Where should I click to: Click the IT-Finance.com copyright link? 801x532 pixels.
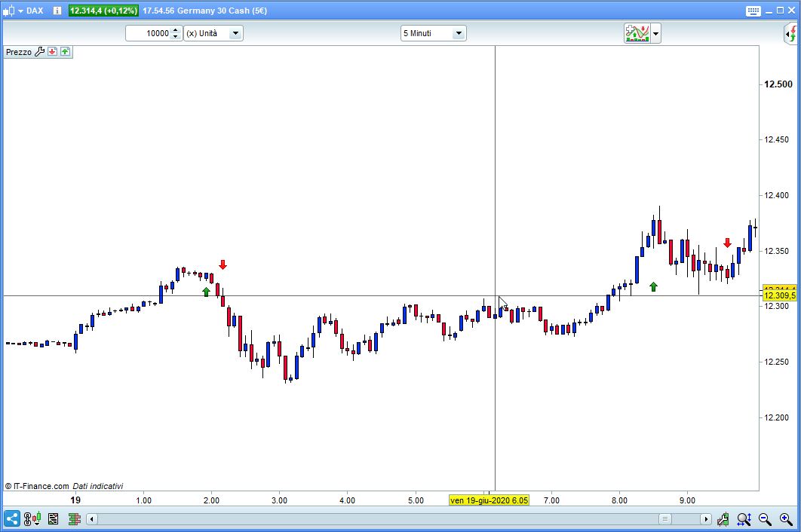point(37,486)
